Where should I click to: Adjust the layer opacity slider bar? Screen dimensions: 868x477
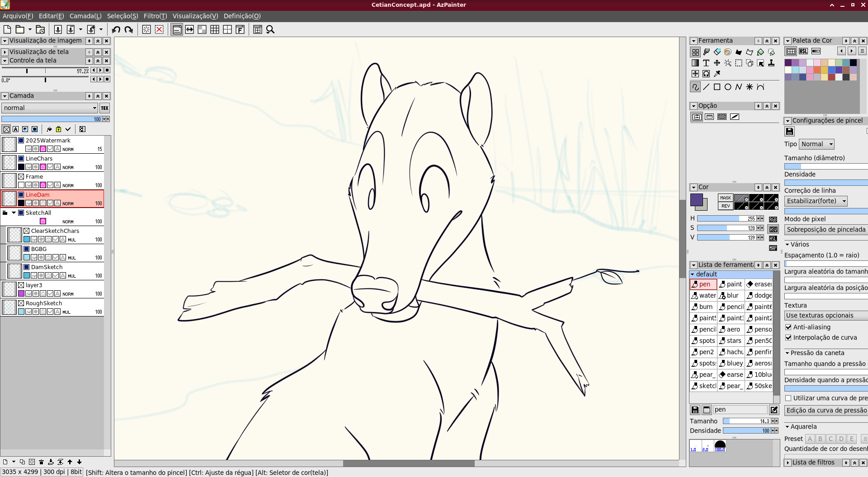52,119
